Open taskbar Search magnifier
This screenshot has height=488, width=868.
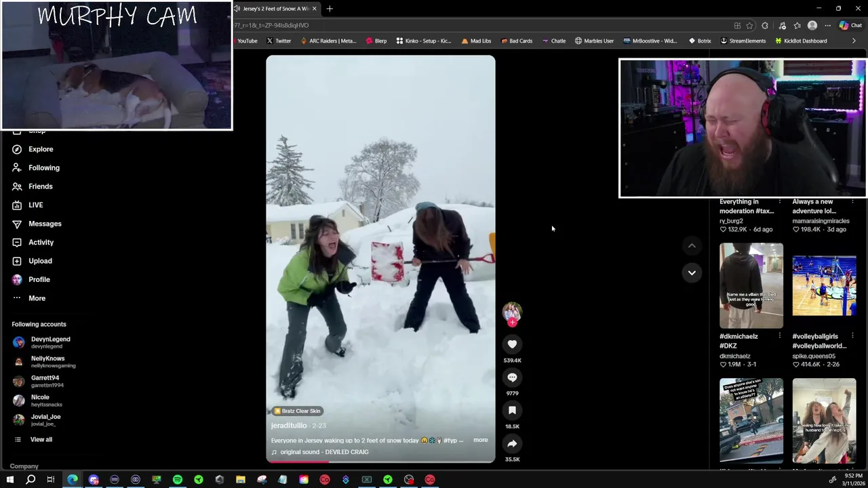coord(31,480)
